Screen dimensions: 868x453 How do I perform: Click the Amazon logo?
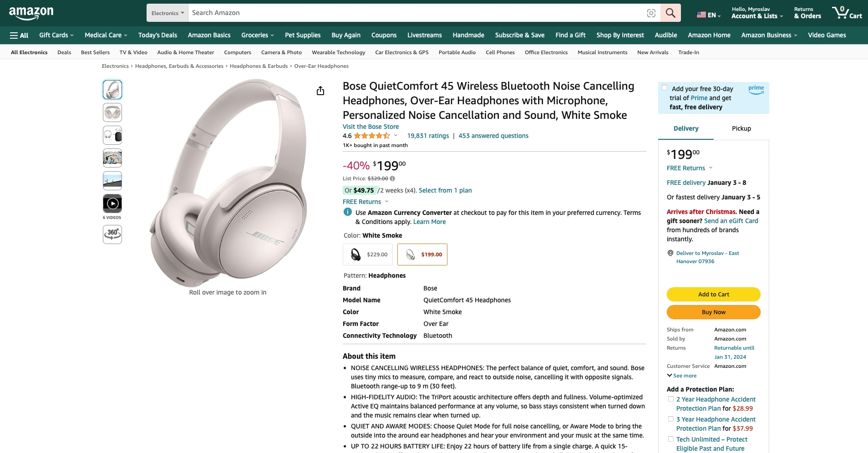pyautogui.click(x=31, y=13)
